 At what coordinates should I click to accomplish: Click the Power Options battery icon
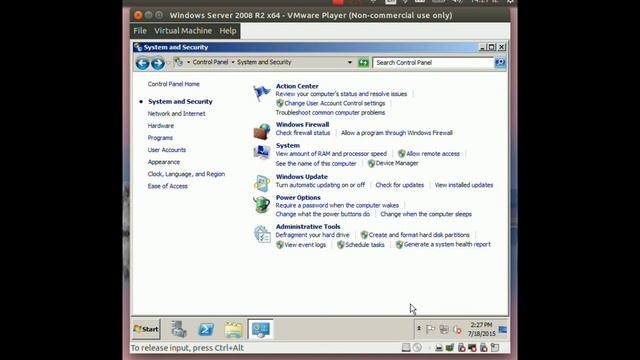261,204
